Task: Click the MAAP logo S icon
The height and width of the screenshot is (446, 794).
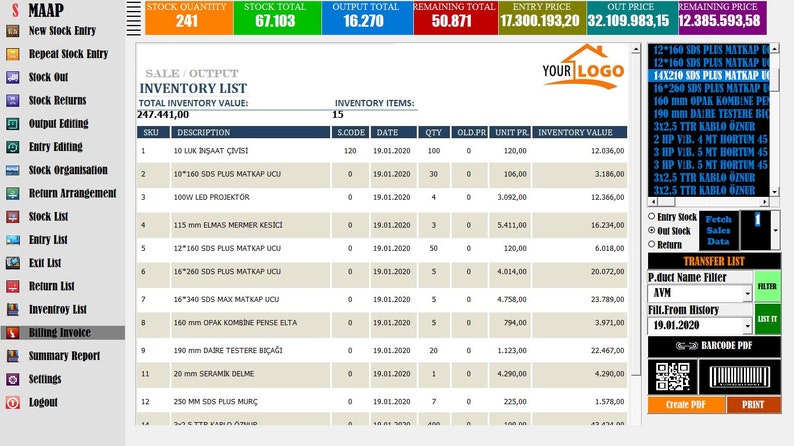Action: coord(15,10)
